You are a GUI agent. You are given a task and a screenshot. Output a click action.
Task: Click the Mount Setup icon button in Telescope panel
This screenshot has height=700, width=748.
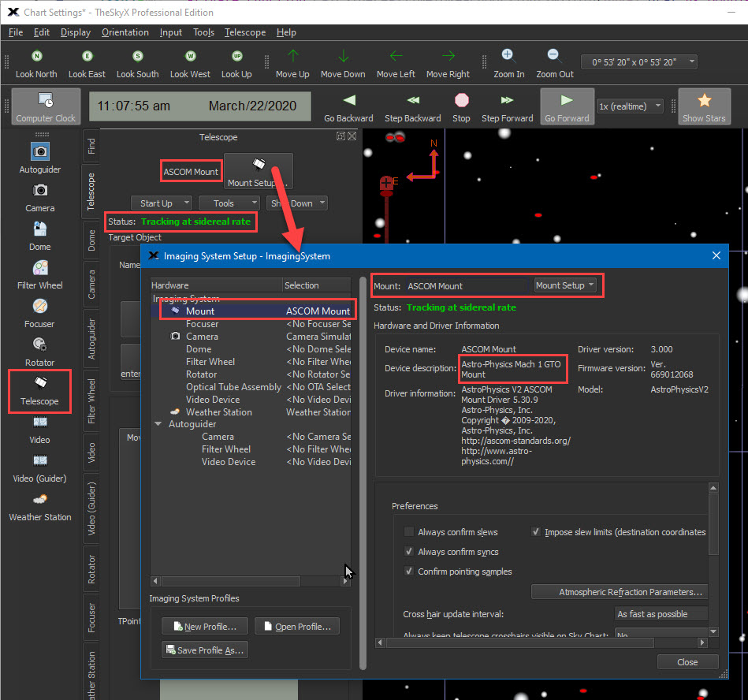click(259, 171)
